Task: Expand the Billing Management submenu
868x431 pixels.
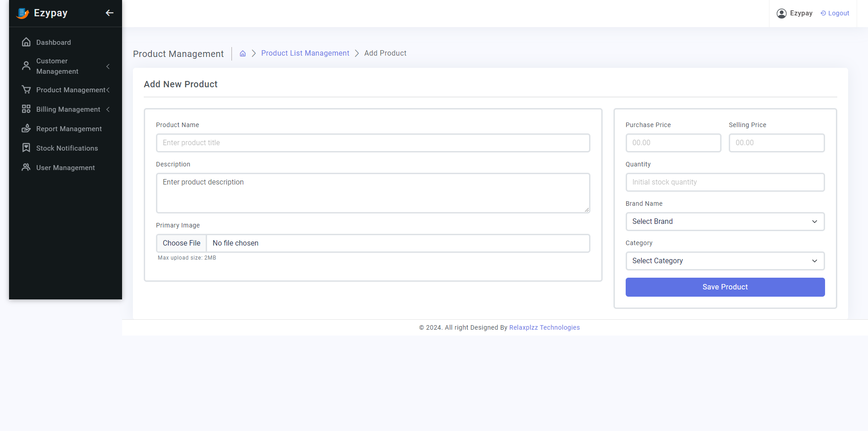Action: point(108,109)
